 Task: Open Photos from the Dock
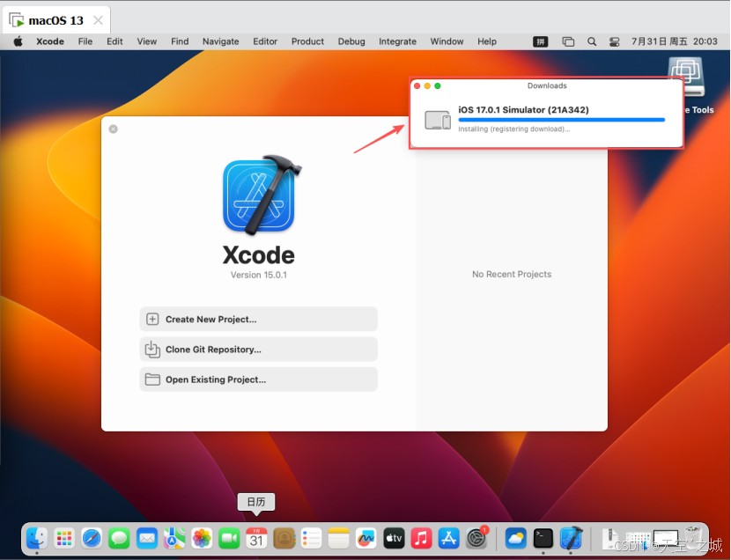(x=202, y=539)
